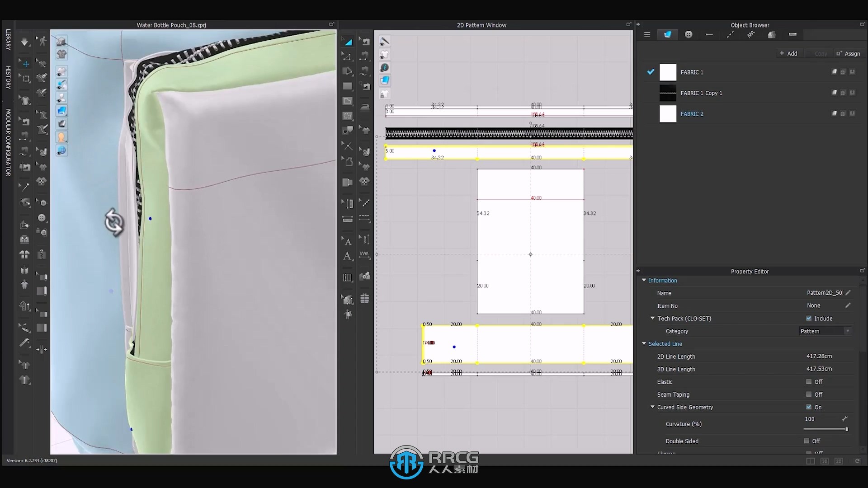The width and height of the screenshot is (868, 488).
Task: Select FABRIC 1 in Object Browser
Action: pos(692,72)
